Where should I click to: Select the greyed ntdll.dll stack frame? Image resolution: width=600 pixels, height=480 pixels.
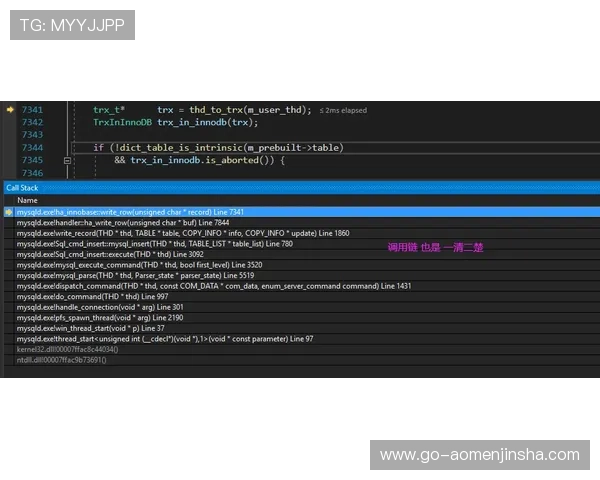(x=62, y=359)
